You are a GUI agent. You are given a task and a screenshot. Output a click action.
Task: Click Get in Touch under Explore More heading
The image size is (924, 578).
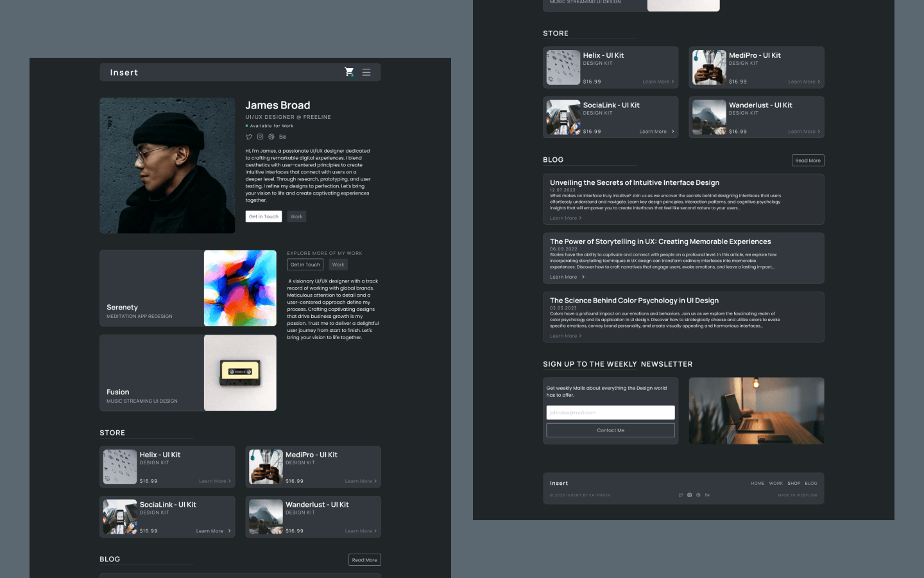point(305,265)
